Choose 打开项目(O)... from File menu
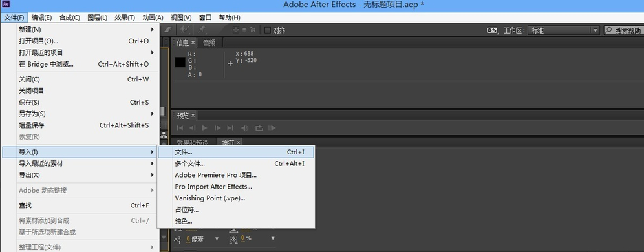Screen dimensions: 644x252 [80, 41]
